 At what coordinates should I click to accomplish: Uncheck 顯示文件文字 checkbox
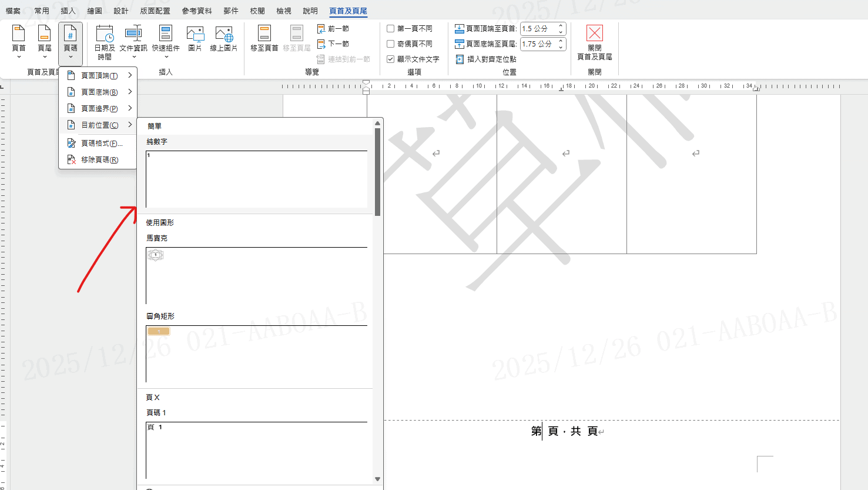(x=391, y=59)
